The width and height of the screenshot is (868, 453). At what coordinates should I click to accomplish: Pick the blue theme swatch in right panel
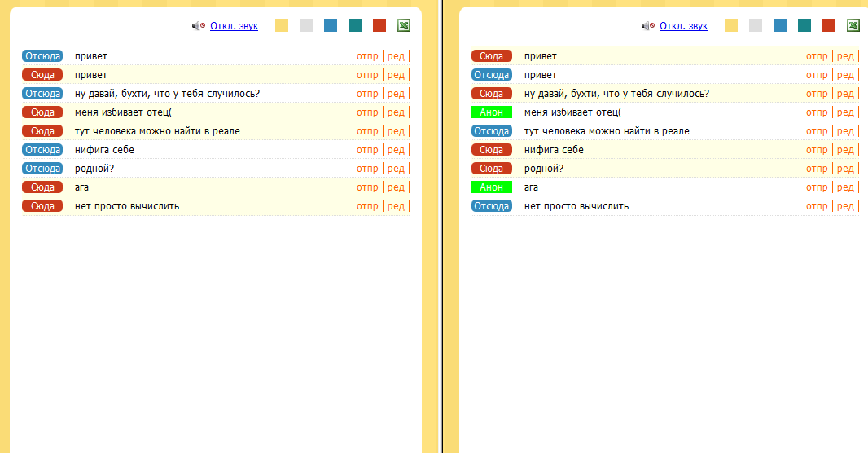pyautogui.click(x=780, y=25)
